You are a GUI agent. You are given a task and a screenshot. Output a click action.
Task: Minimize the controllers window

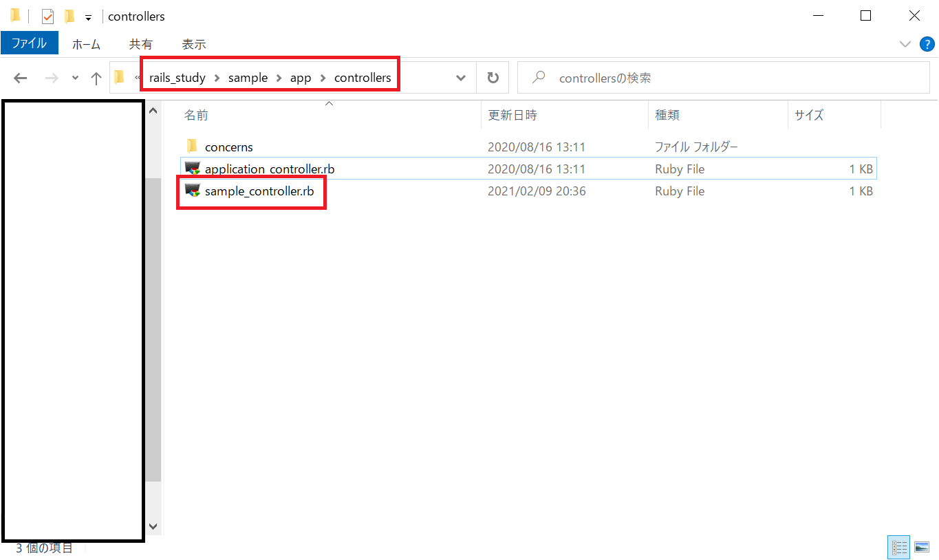click(819, 16)
